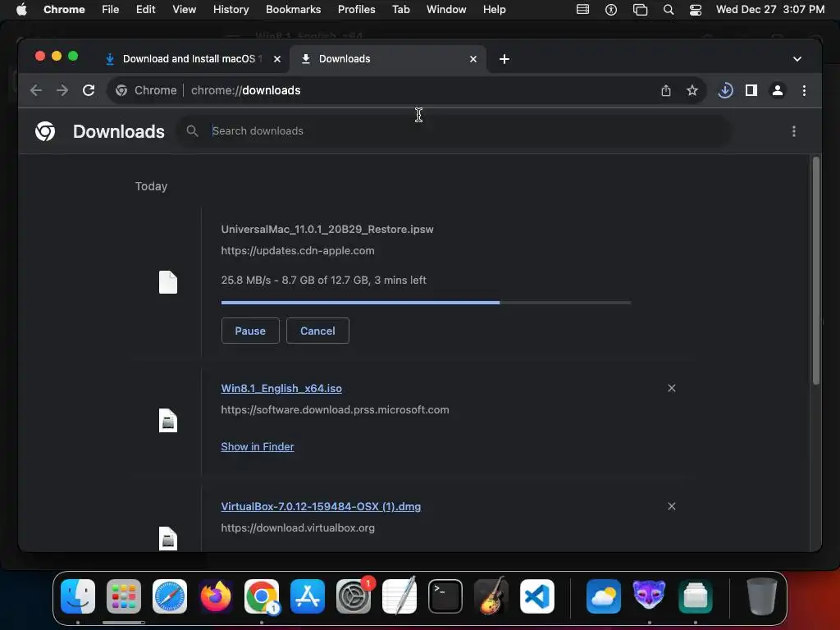Image resolution: width=840 pixels, height=630 pixels.
Task: Open Launchpad from the Dock
Action: coord(124,596)
